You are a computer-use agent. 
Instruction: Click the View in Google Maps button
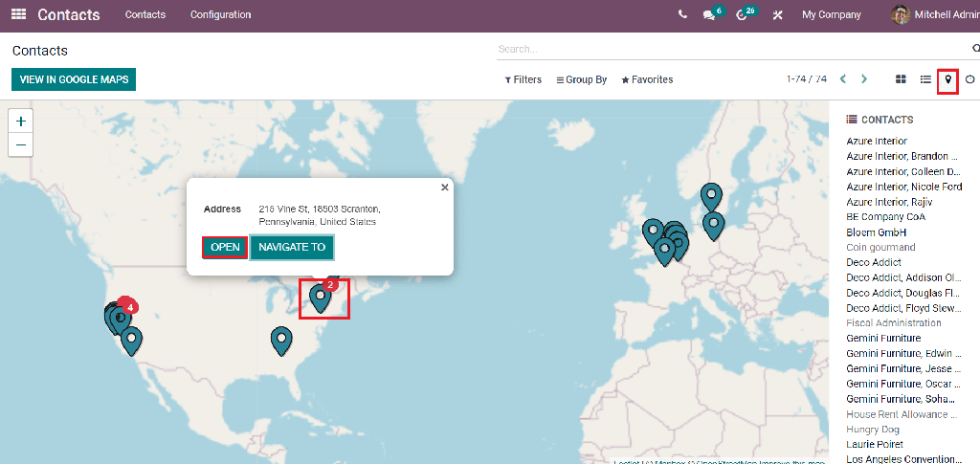click(74, 79)
